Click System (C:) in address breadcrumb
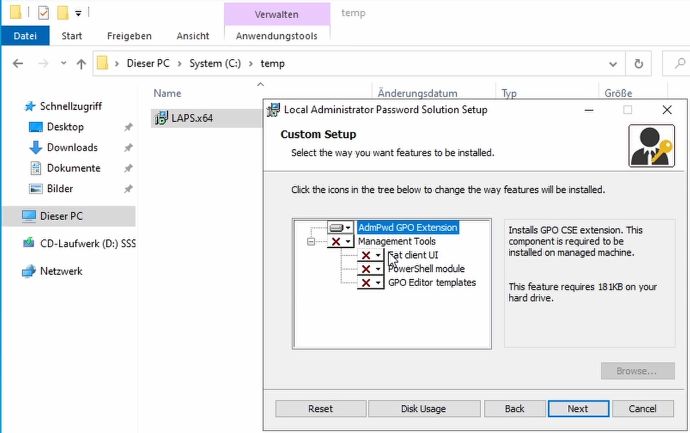 [215, 63]
